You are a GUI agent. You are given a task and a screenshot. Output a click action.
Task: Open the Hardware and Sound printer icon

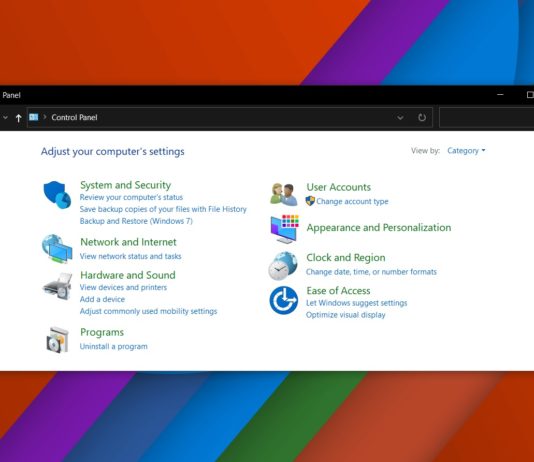point(57,286)
